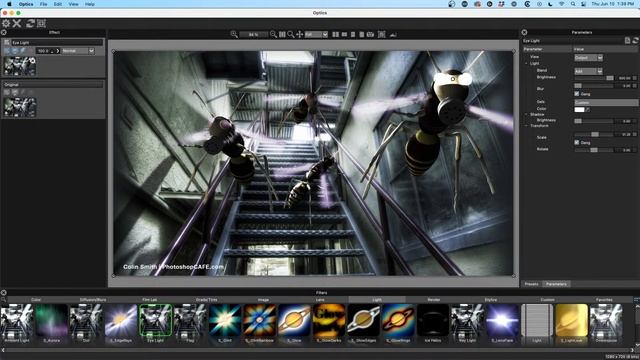Collapse the Transform parameter group
This screenshot has width=640, height=360.
(x=527, y=126)
